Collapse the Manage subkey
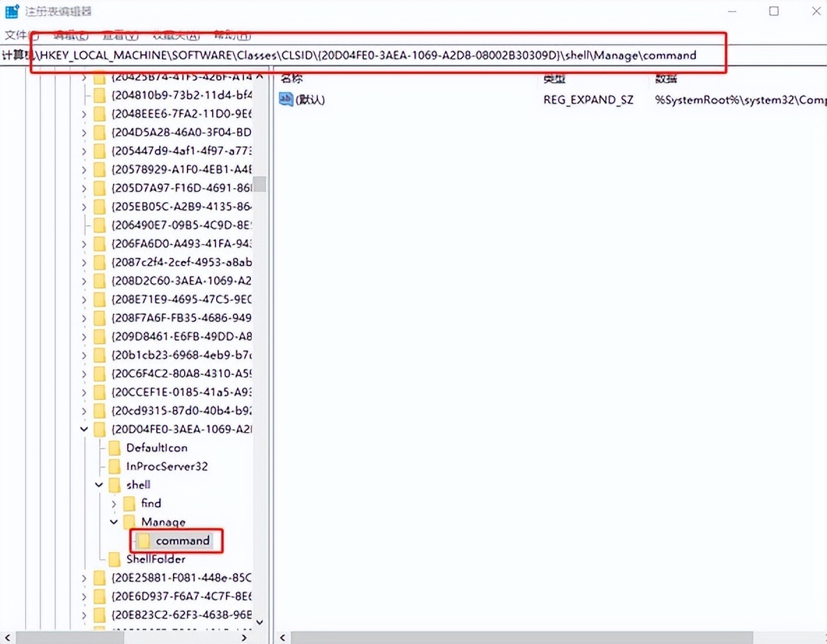 click(x=114, y=522)
